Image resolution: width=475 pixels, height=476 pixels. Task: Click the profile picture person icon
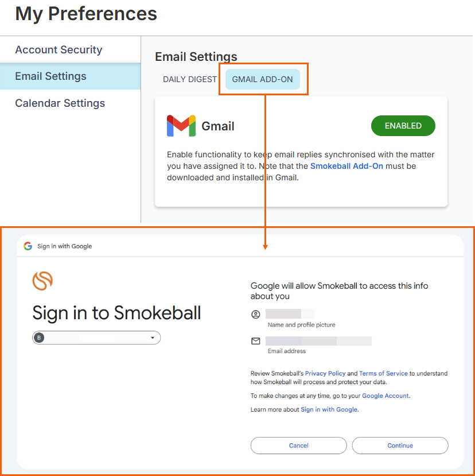point(256,314)
